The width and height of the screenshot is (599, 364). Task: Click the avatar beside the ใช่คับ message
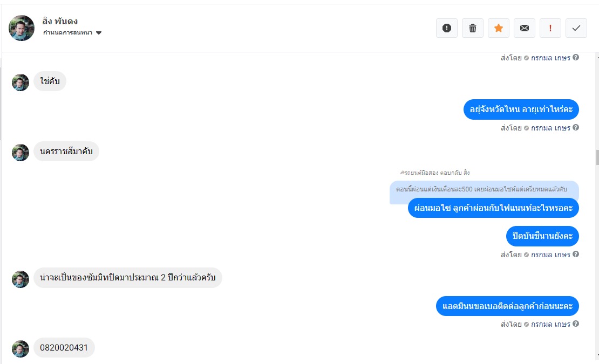[x=21, y=83]
